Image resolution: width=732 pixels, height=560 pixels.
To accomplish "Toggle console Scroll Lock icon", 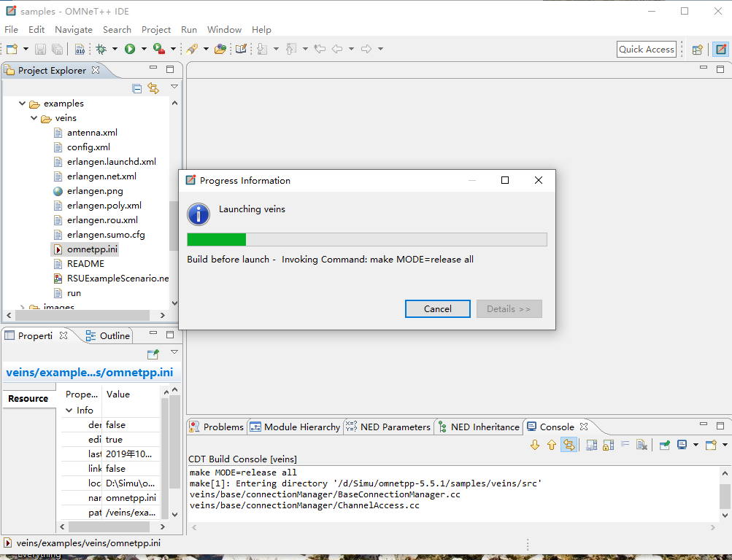I will click(x=608, y=446).
